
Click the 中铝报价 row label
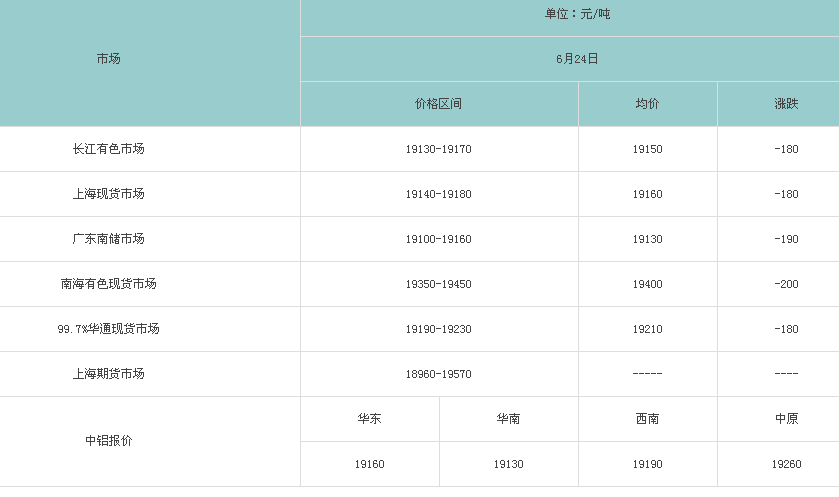108,441
